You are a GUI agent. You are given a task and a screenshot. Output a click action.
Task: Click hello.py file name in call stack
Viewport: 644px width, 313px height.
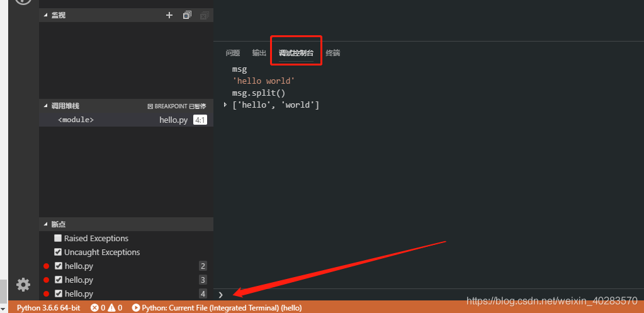tap(173, 120)
